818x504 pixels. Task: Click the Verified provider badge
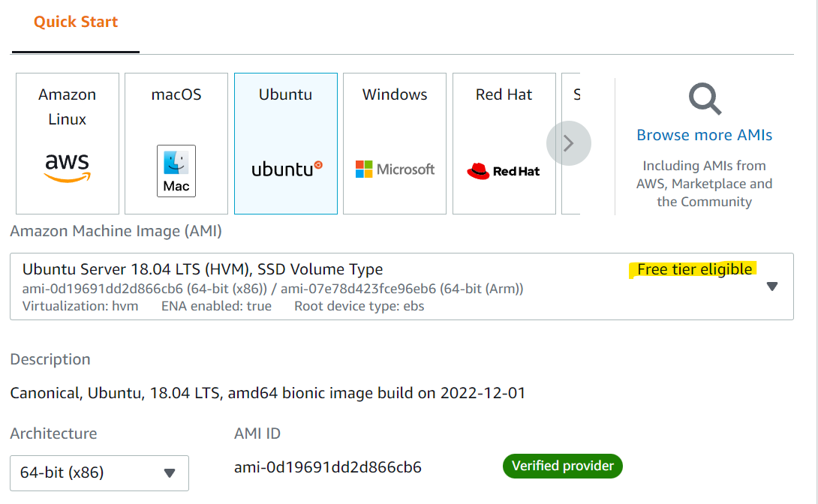562,466
